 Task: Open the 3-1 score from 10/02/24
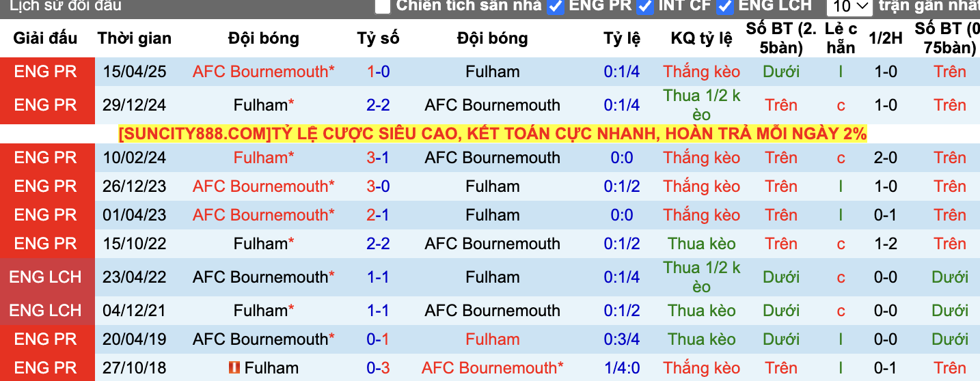(378, 158)
